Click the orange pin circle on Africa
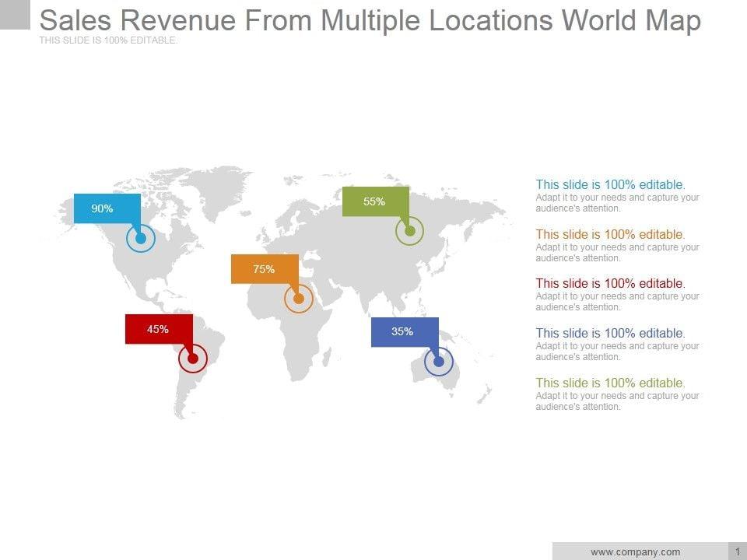This screenshot has width=747, height=560. tap(298, 299)
